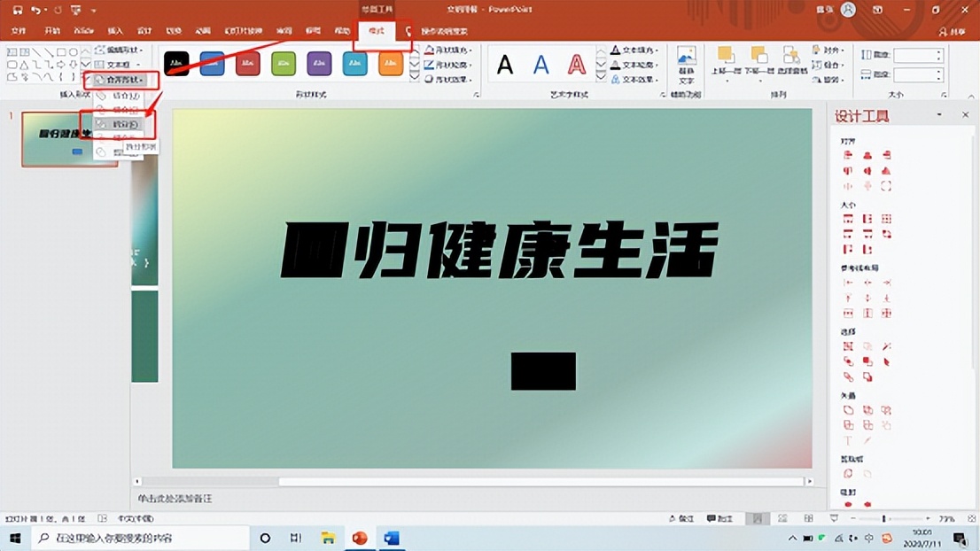Open the 文本轮廓 dropdown
980x551 pixels.
(634, 65)
